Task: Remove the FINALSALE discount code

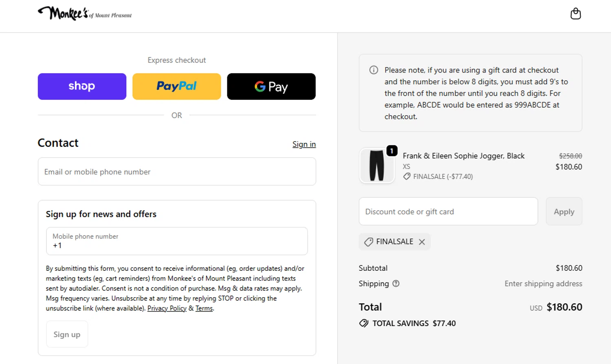Action: tap(422, 242)
